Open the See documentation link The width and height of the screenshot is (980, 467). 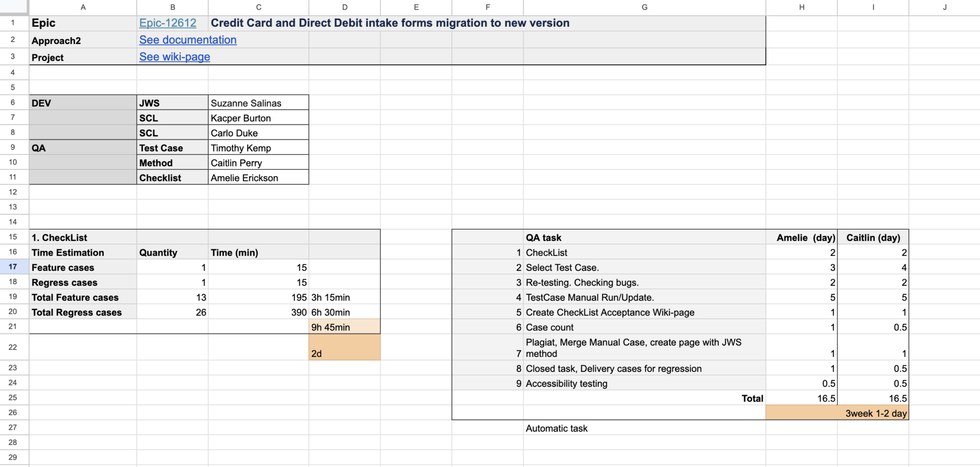[188, 40]
